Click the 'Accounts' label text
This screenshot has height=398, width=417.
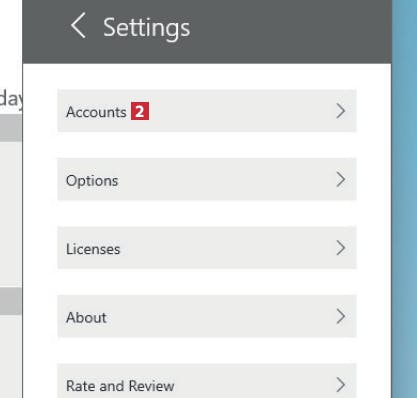pos(96,112)
